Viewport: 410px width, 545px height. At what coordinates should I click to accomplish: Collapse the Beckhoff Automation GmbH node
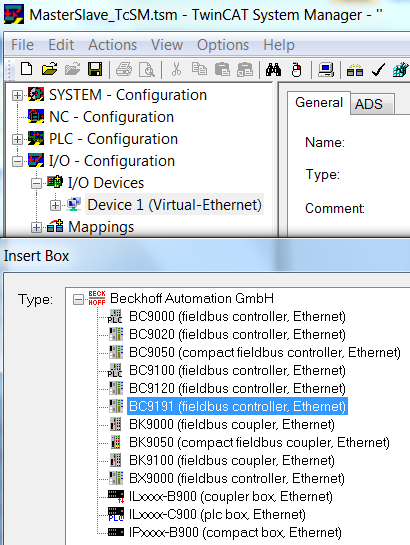pyautogui.click(x=79, y=299)
